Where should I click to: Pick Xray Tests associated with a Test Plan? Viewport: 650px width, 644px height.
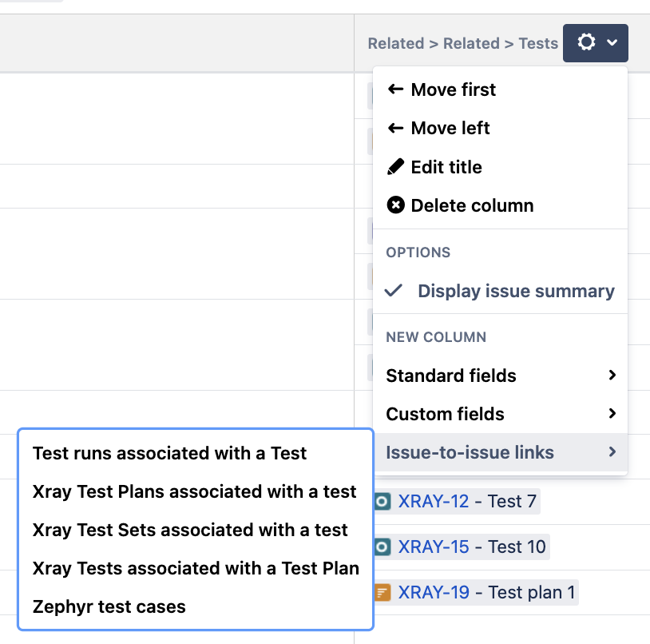pos(196,568)
